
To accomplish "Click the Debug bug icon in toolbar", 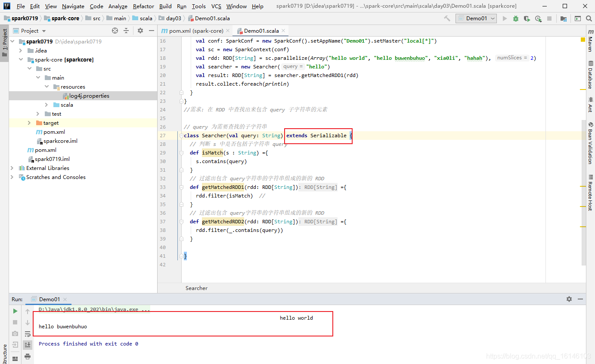I will click(x=515, y=19).
